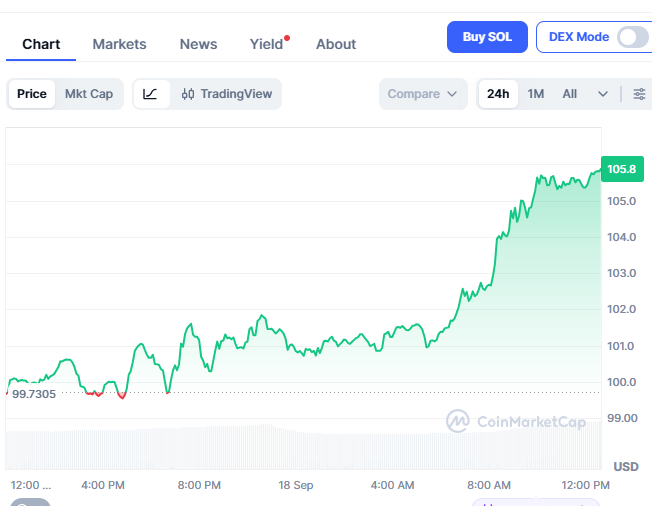
Task: Open the News tab
Action: coord(198,44)
